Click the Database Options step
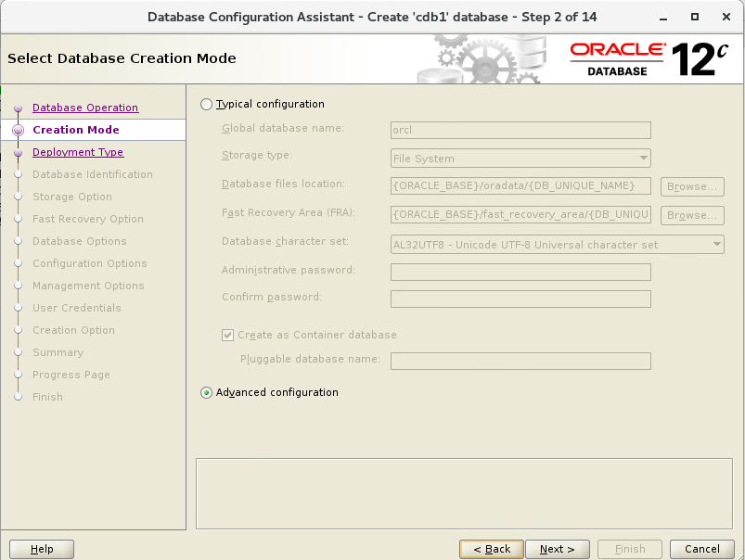 pos(80,241)
